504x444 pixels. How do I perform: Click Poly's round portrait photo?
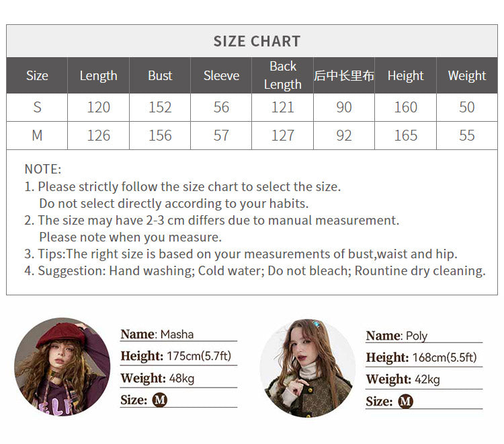point(307,367)
